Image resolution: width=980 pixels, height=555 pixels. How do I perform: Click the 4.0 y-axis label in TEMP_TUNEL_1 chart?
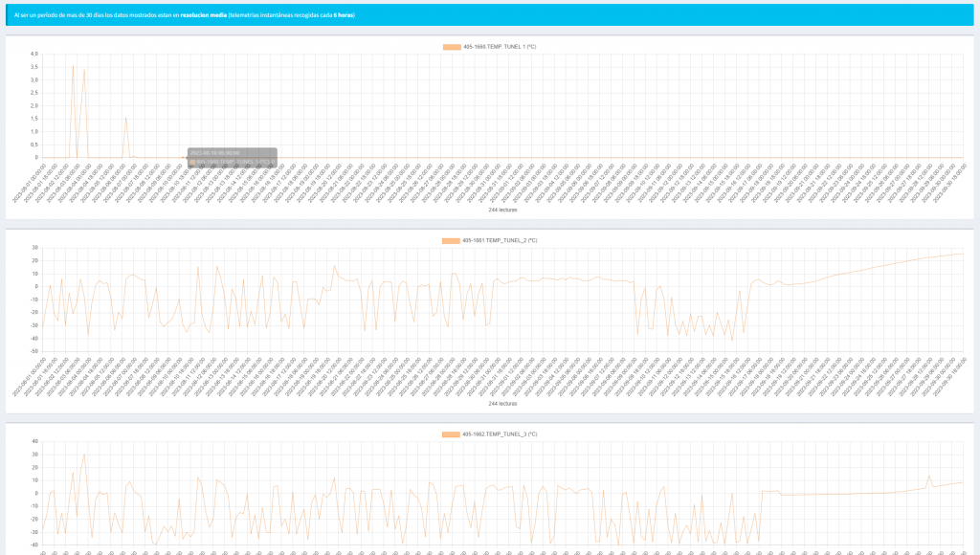click(34, 54)
